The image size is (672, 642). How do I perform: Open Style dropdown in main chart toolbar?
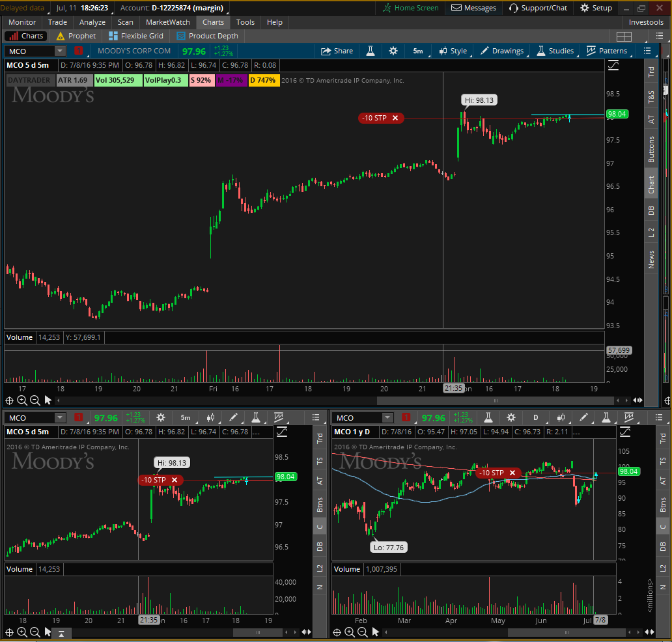point(453,51)
